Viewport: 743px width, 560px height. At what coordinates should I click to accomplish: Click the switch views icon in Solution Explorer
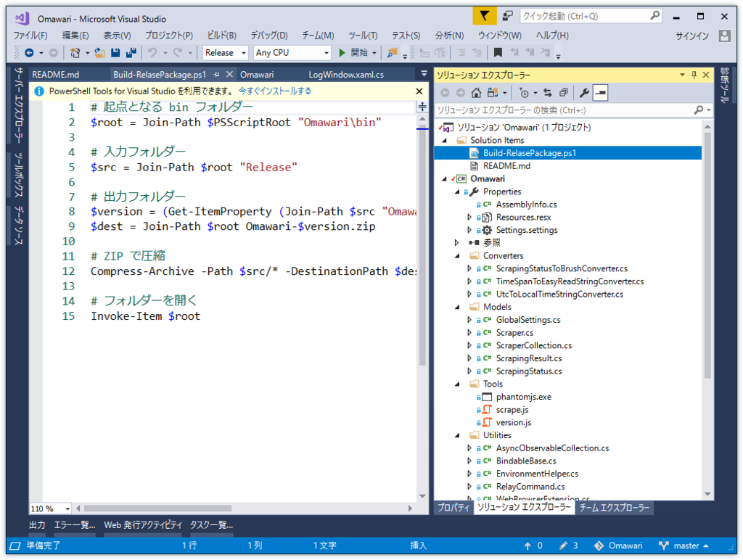[x=493, y=93]
